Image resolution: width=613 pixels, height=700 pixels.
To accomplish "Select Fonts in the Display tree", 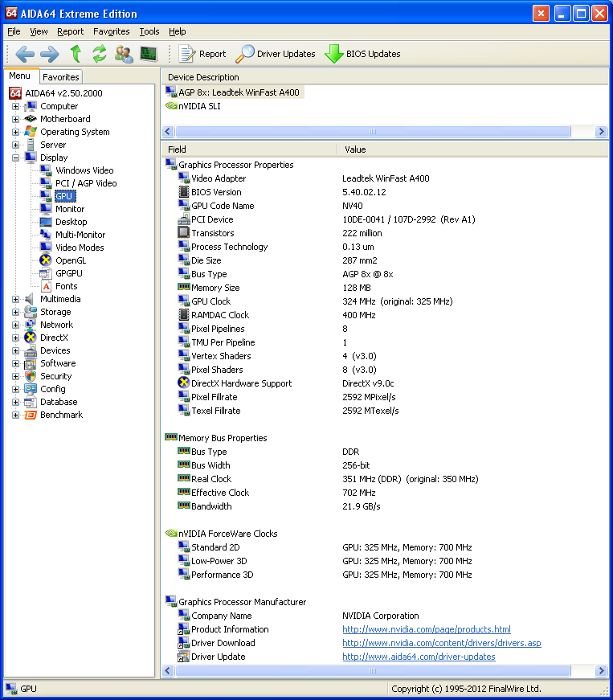I will 66,286.
